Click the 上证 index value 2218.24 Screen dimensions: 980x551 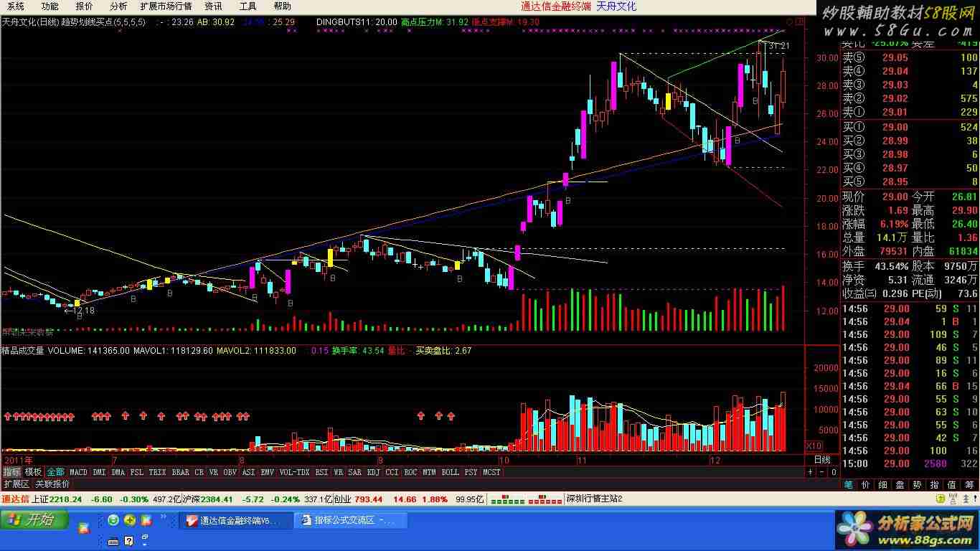coord(66,499)
